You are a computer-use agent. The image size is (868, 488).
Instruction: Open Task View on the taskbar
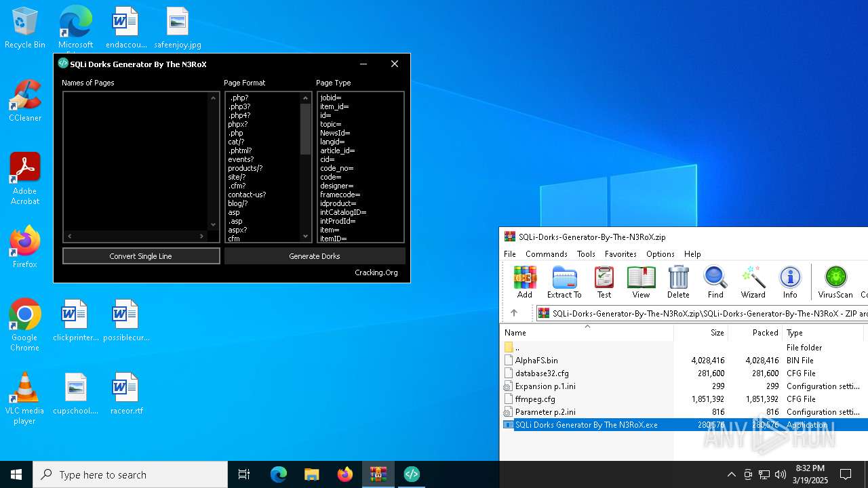tap(244, 474)
